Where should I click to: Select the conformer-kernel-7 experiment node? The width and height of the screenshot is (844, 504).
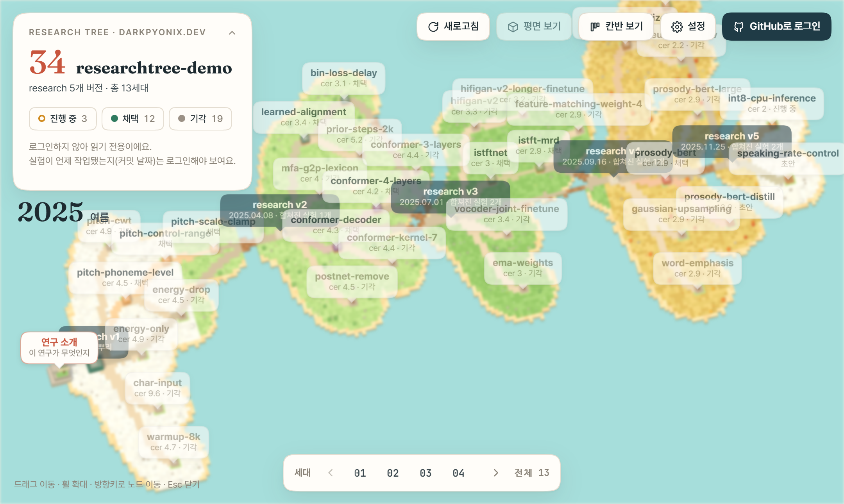(x=392, y=242)
